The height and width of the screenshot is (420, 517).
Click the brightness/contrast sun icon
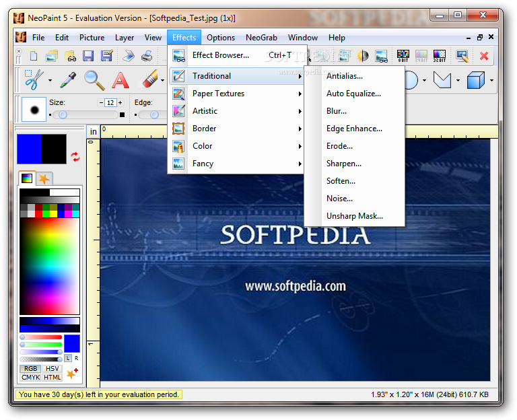tap(362, 56)
